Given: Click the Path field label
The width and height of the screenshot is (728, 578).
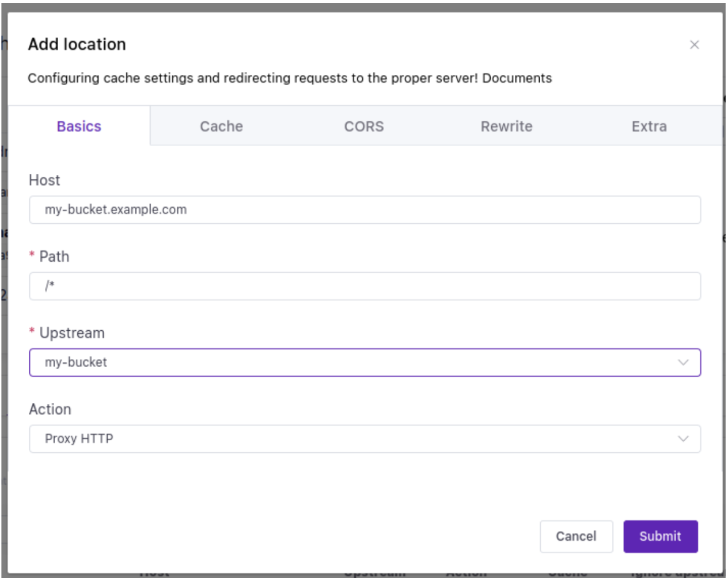Looking at the screenshot, I should coord(54,256).
